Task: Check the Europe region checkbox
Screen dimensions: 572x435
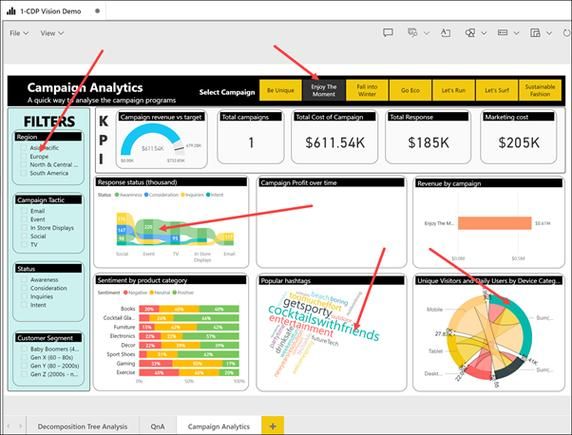Action: (x=24, y=156)
